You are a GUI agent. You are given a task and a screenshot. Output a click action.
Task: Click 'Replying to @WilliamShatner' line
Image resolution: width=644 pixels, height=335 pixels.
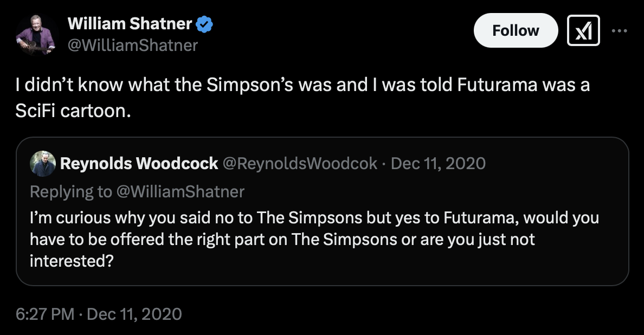point(137,191)
